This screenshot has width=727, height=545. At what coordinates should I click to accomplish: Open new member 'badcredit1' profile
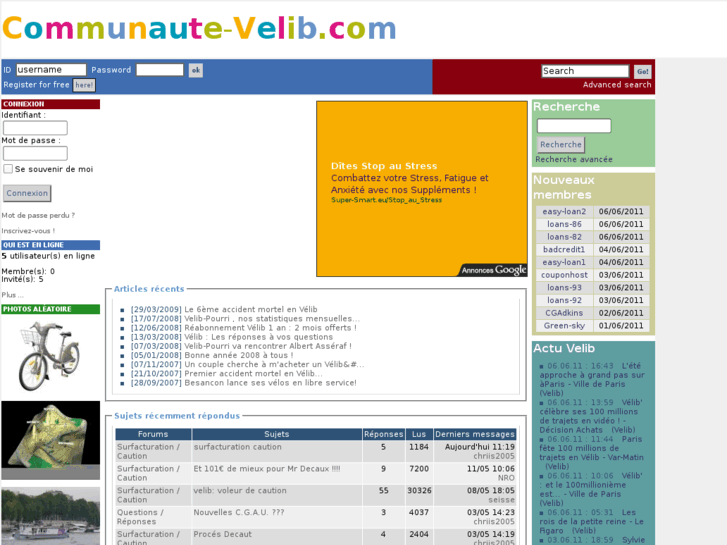pyautogui.click(x=564, y=250)
